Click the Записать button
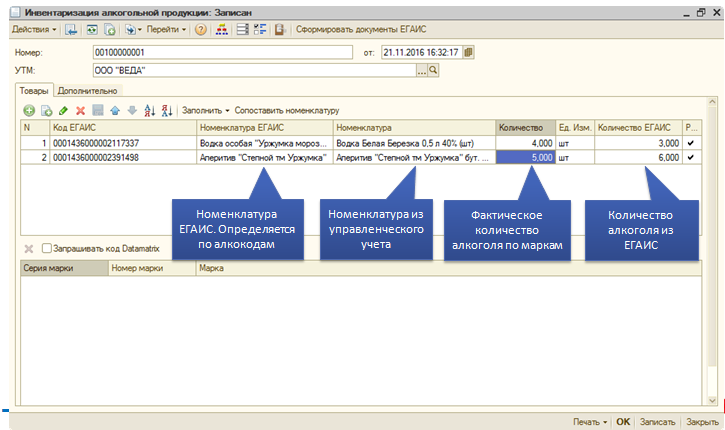Screen dimensions: 725x430 point(657,422)
